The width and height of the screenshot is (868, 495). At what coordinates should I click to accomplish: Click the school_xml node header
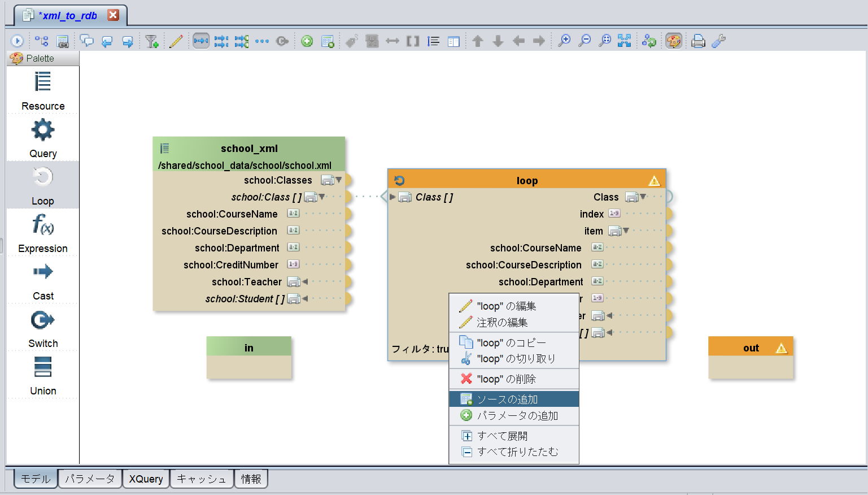[249, 154]
